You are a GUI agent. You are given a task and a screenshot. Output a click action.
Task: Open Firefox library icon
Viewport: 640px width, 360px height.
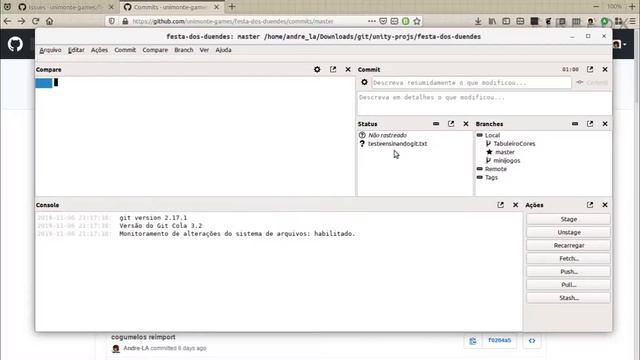[x=492, y=21]
